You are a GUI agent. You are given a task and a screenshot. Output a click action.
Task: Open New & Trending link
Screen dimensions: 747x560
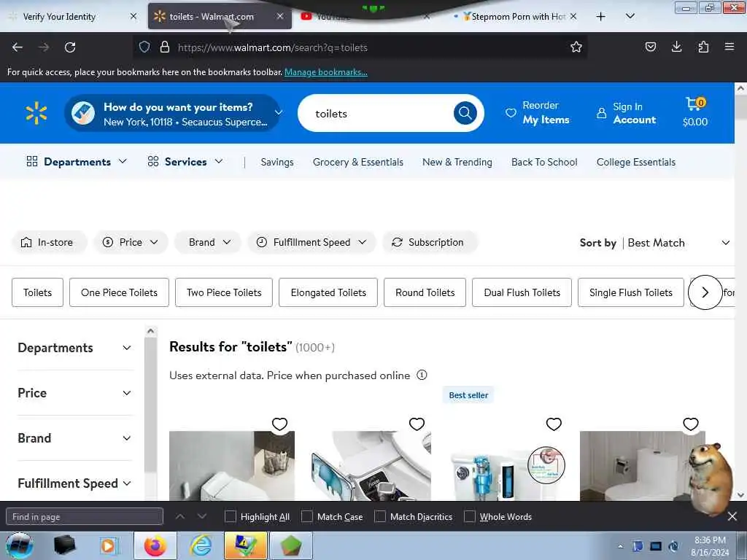[457, 162]
